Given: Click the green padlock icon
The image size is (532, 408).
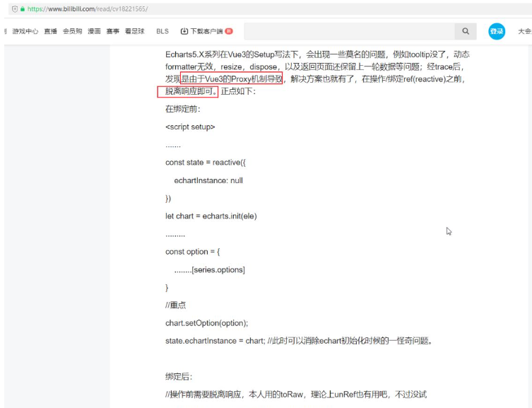Looking at the screenshot, I should click(23, 9).
